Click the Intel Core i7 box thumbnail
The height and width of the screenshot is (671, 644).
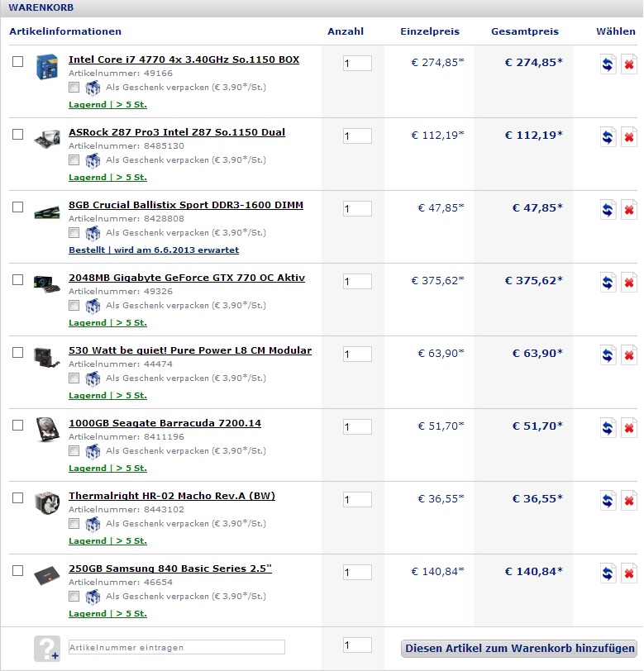[47, 67]
